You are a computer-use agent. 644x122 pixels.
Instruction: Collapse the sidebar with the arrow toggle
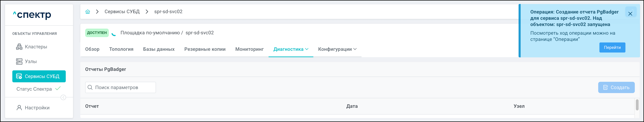pyautogui.click(x=63, y=98)
